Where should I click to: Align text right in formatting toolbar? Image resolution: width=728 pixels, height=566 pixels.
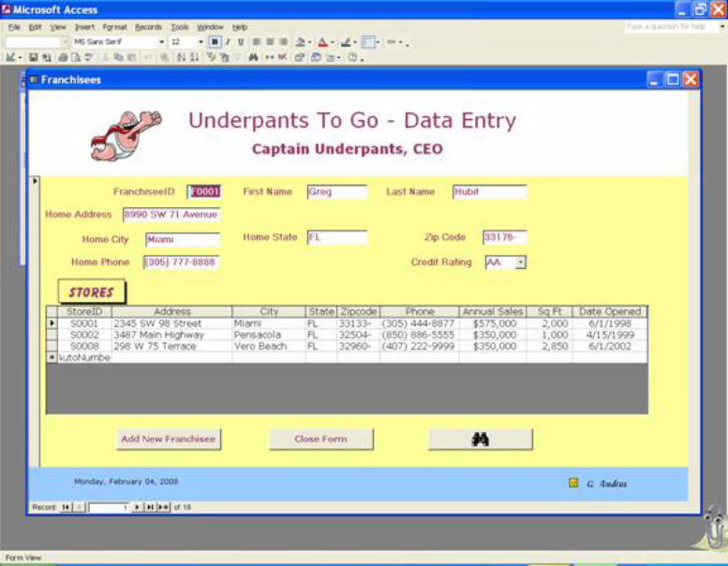[283, 42]
